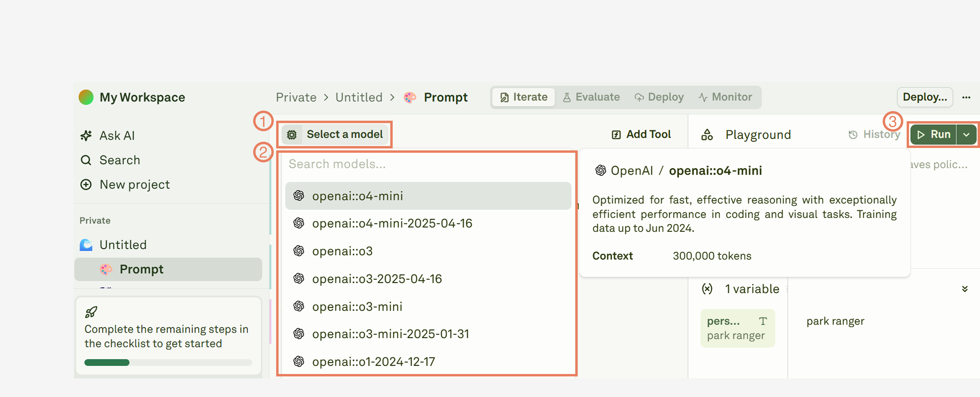Click the My Workspace avatar circle
This screenshot has height=397, width=980.
(86, 97)
